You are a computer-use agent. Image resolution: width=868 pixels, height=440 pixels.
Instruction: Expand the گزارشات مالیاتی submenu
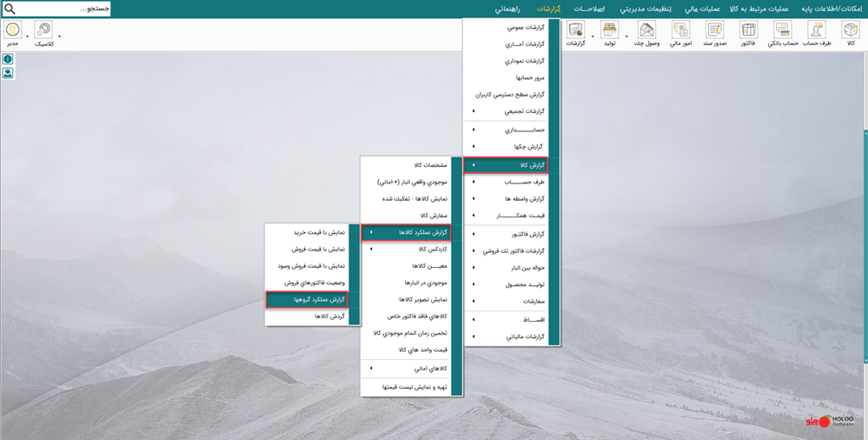point(512,337)
